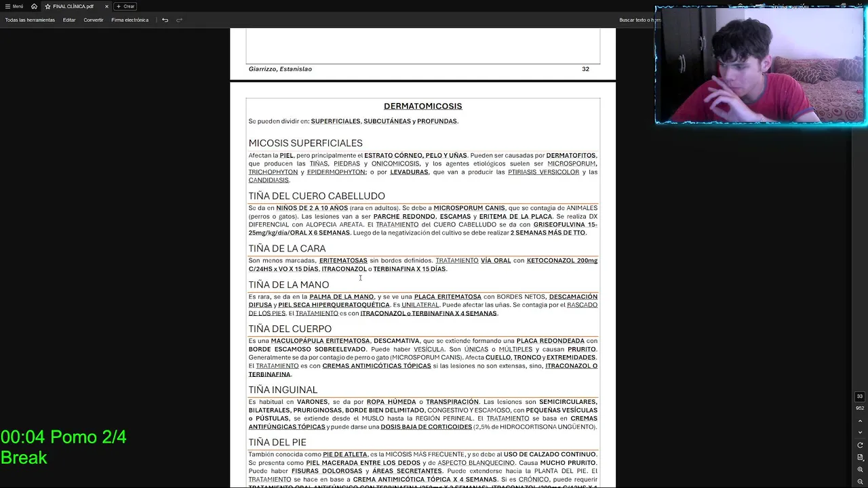The height and width of the screenshot is (488, 868).
Task: Switch to the FINAL CLÍNICA.pdf tab
Action: click(x=73, y=6)
